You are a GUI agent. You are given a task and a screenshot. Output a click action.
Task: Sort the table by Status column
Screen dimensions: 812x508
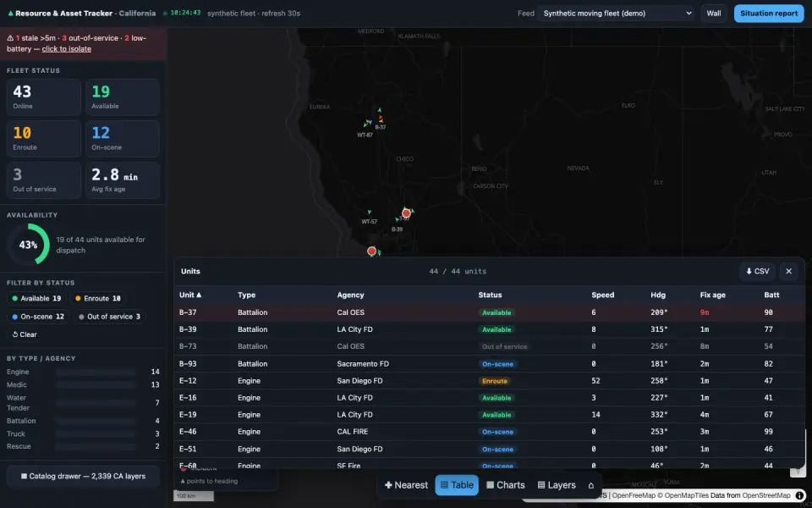[490, 295]
